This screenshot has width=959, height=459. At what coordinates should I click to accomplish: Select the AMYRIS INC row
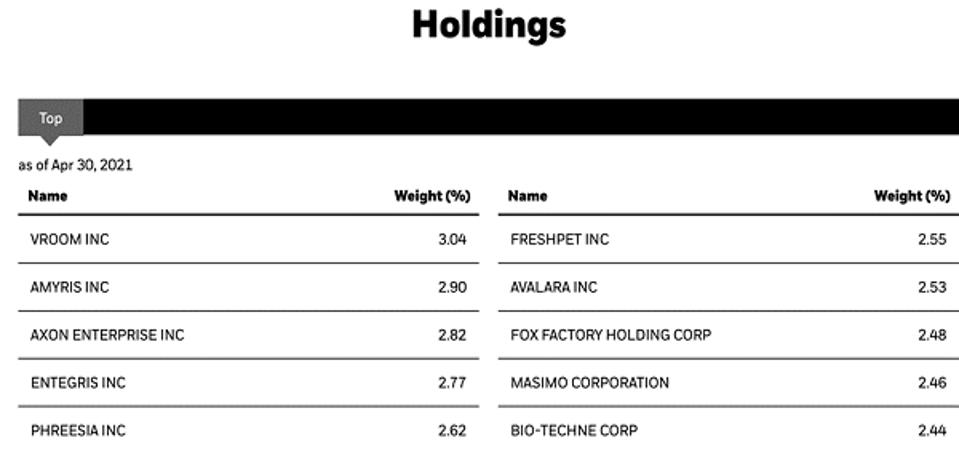tap(70, 287)
